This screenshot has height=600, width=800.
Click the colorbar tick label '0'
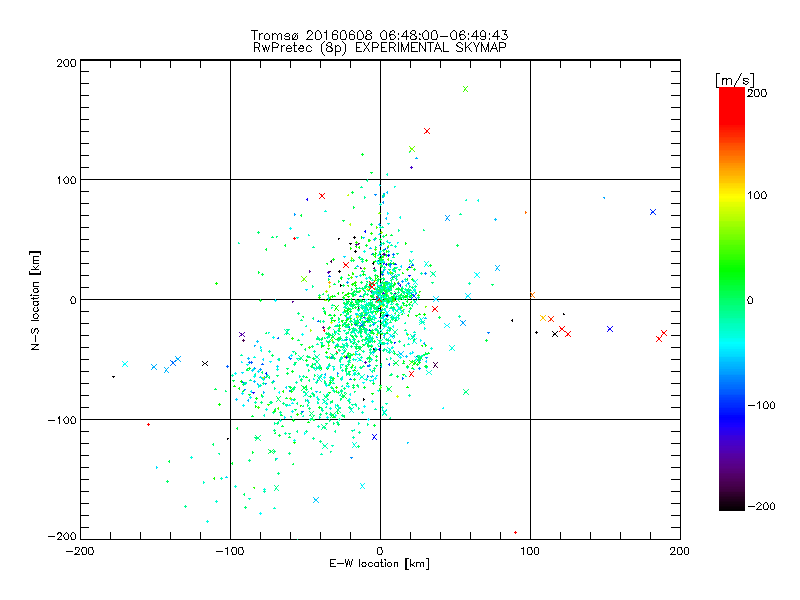[x=750, y=300]
